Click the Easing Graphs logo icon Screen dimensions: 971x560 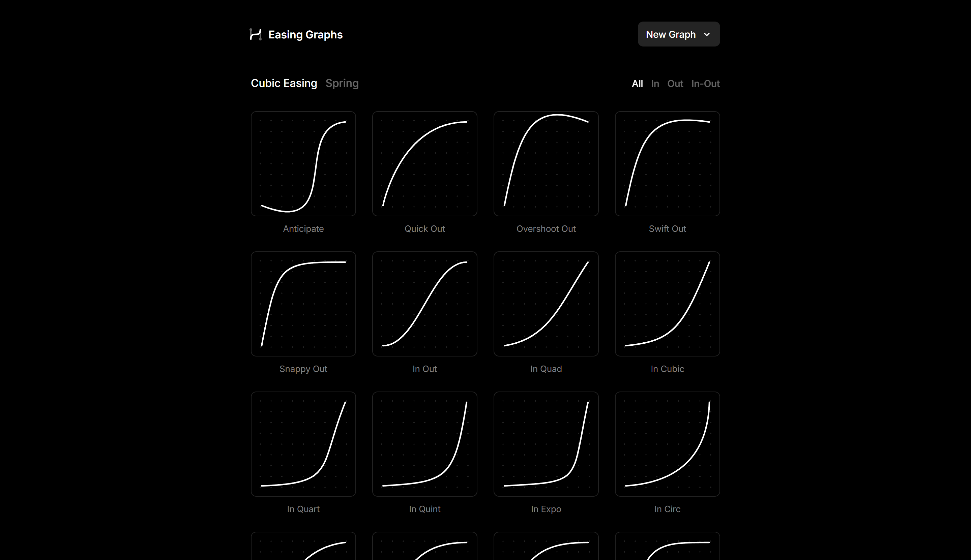pyautogui.click(x=256, y=34)
